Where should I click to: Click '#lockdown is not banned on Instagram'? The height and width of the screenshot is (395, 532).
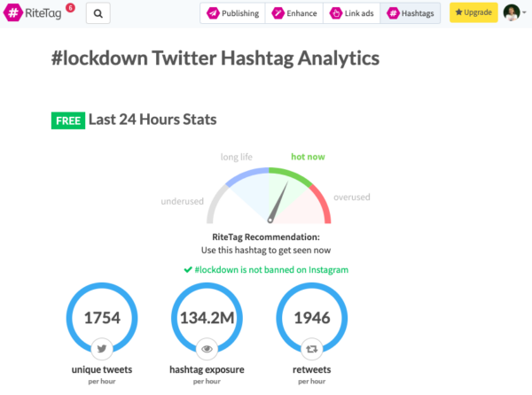271,269
